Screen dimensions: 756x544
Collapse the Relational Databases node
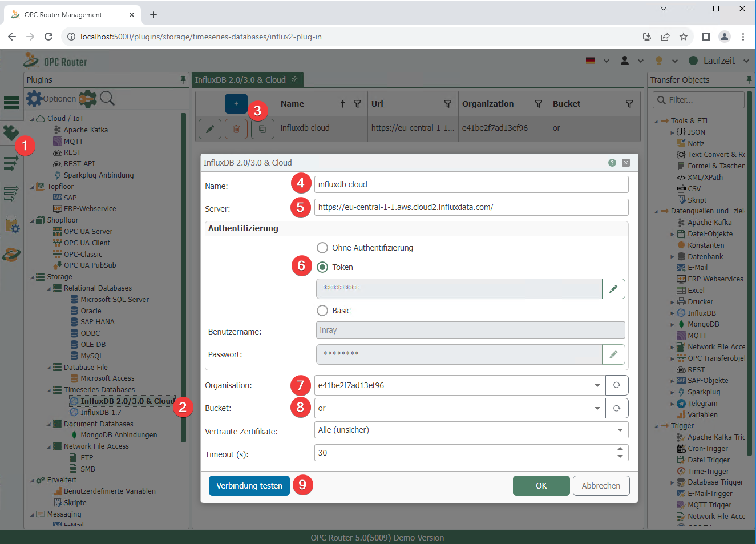tap(49, 289)
